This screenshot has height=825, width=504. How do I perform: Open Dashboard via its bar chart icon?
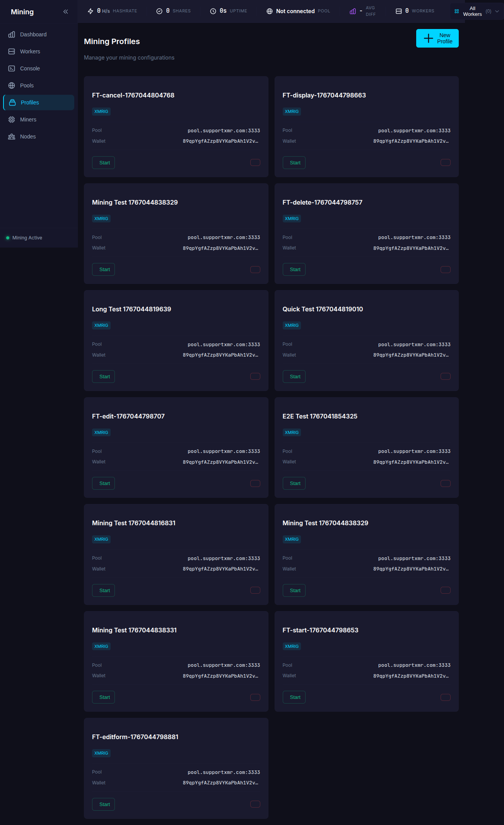coord(12,34)
